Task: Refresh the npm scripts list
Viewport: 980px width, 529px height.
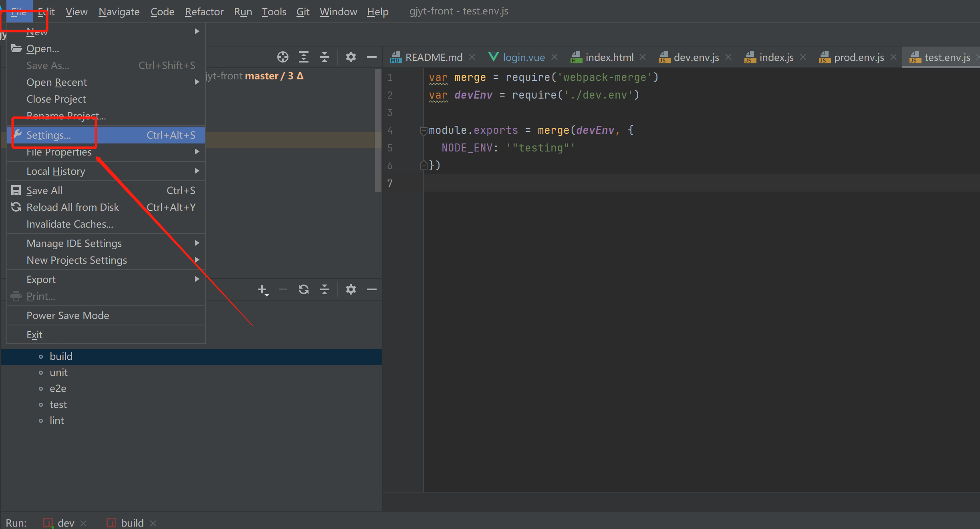Action: click(304, 289)
